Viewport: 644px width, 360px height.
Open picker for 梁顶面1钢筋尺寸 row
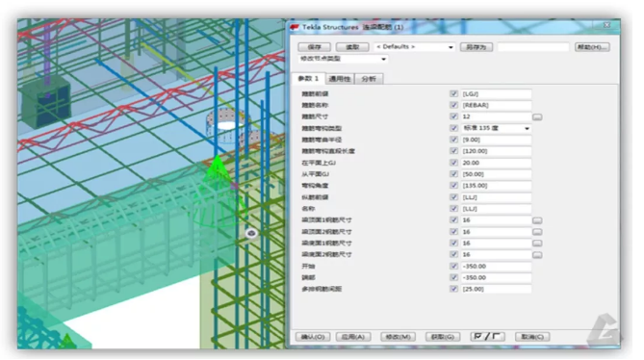[537, 220]
